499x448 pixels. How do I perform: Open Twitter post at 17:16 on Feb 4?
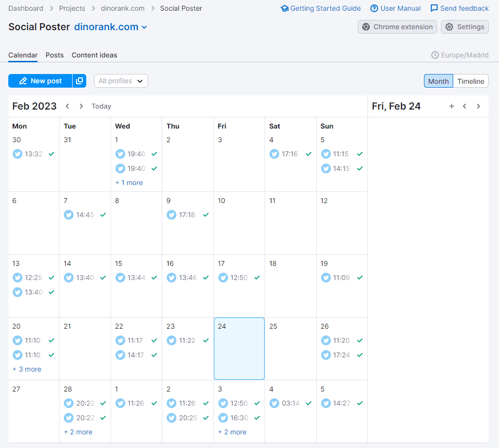coord(290,154)
